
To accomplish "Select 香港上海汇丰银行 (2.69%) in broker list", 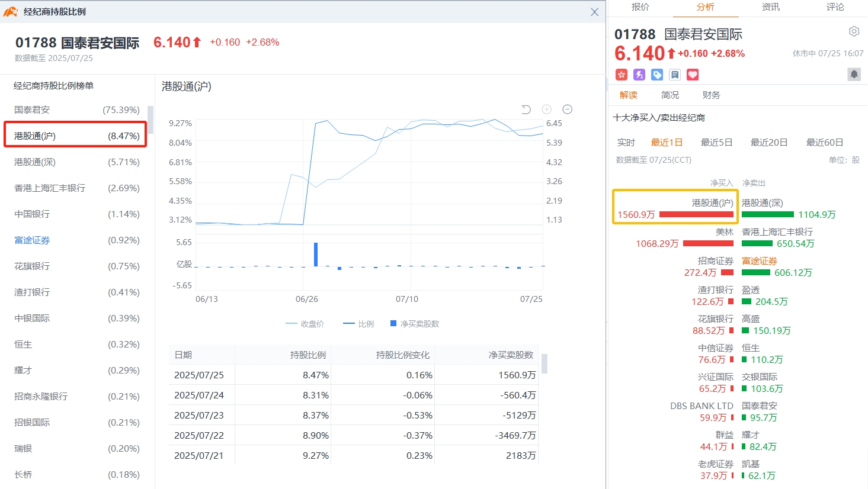I will pyautogui.click(x=77, y=188).
